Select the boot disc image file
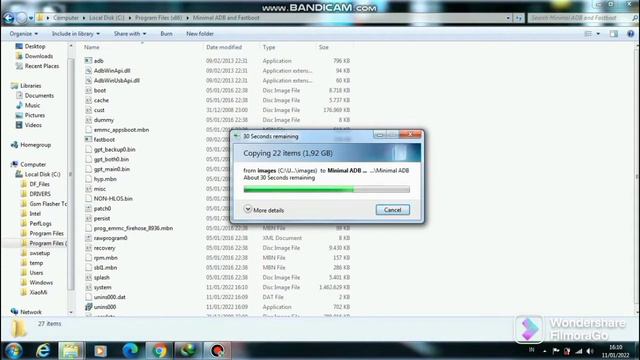 [x=100, y=90]
